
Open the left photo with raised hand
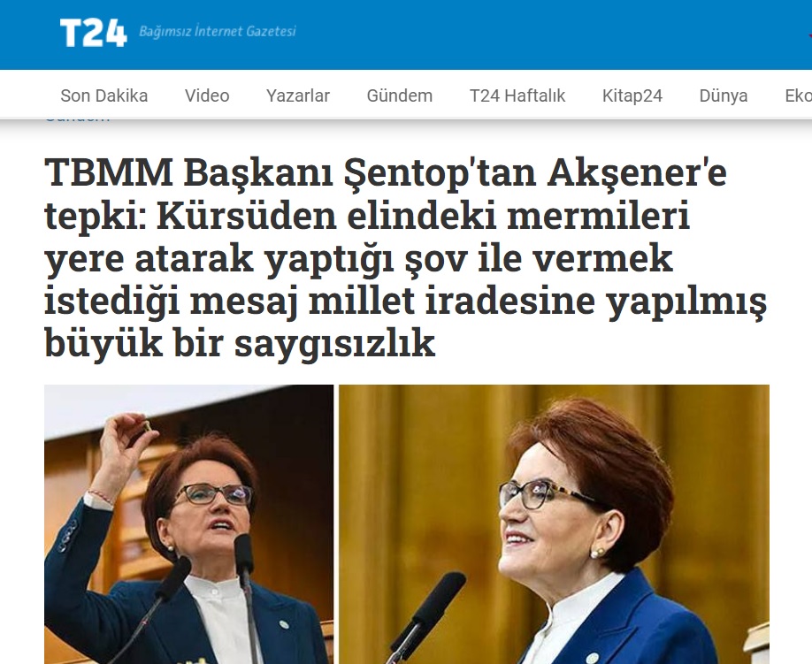click(x=188, y=523)
